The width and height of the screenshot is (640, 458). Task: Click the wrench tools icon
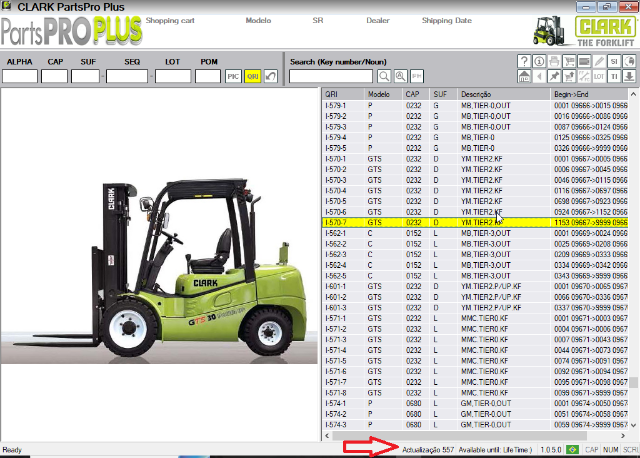584,76
